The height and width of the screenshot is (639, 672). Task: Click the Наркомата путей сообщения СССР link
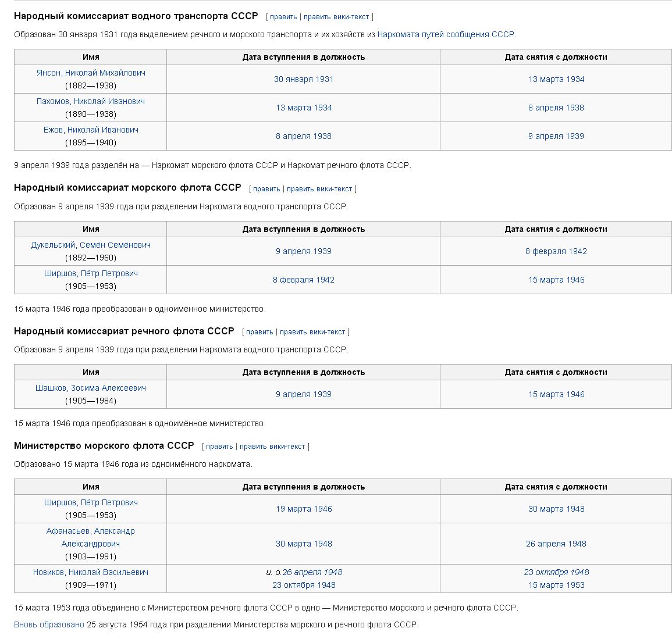point(446,34)
